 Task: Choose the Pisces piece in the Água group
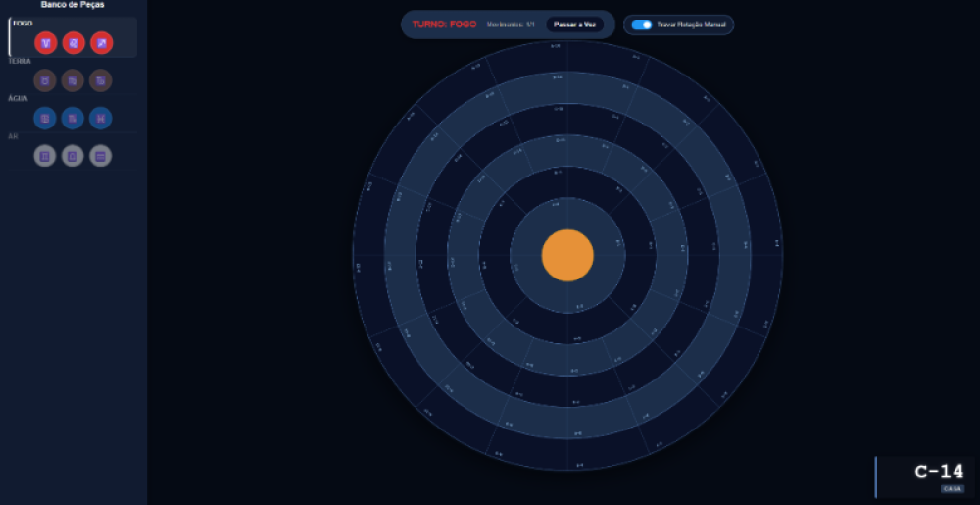(x=101, y=118)
